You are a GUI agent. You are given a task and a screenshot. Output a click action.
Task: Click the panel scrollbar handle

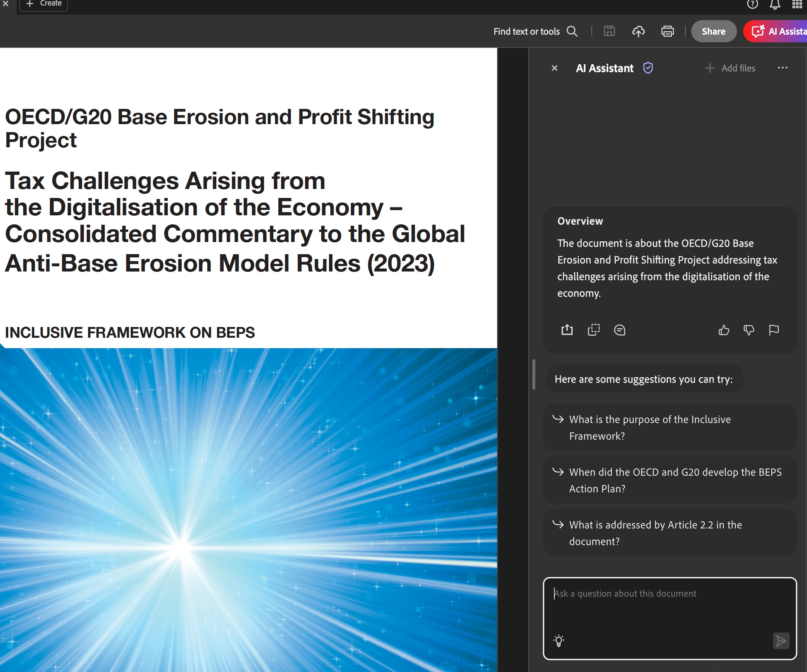(534, 374)
